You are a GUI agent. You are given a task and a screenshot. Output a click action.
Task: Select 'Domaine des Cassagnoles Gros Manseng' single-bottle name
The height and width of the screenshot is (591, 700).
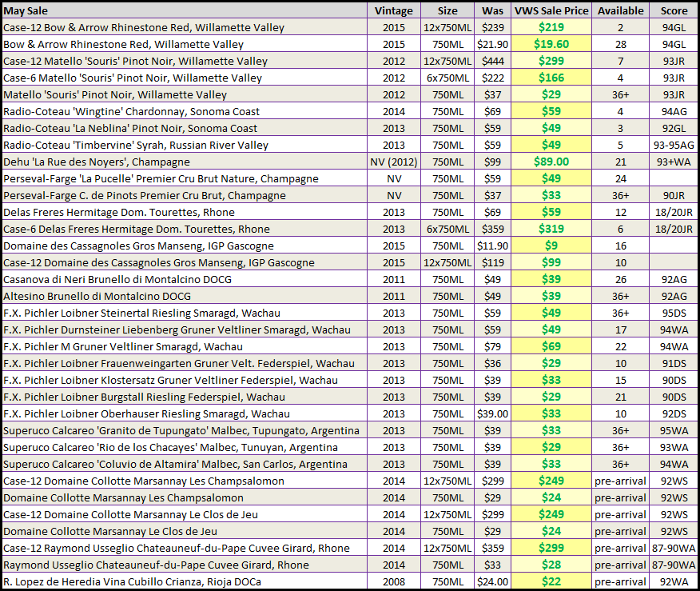[x=185, y=246]
